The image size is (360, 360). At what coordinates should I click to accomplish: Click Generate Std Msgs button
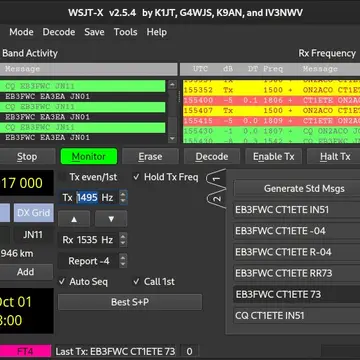[297, 189]
